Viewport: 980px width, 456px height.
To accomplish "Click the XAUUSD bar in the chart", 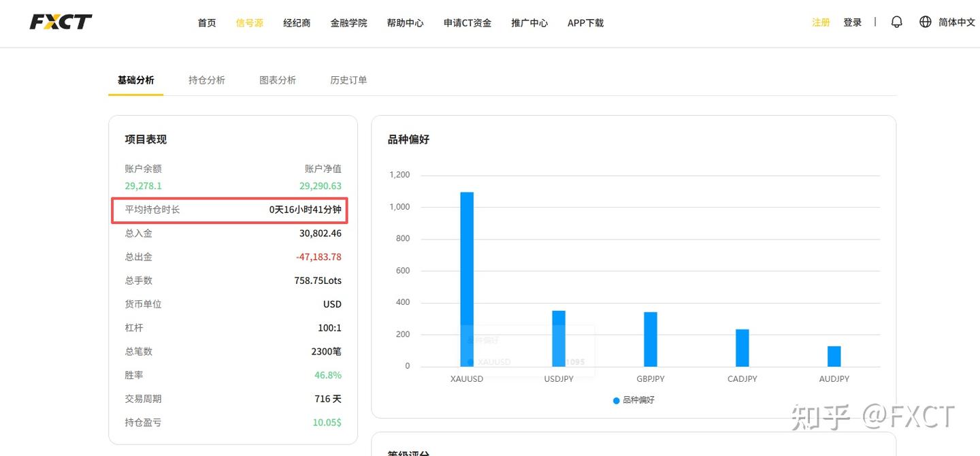I will [467, 279].
